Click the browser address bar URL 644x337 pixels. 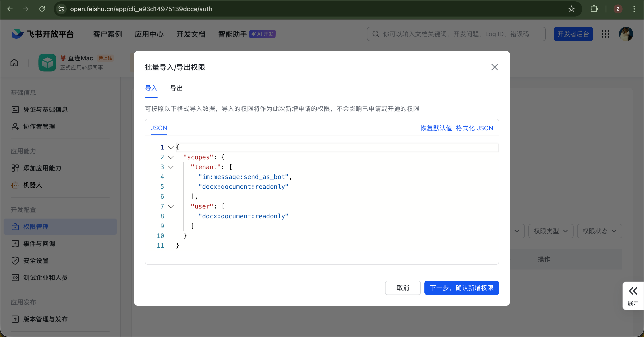(141, 9)
